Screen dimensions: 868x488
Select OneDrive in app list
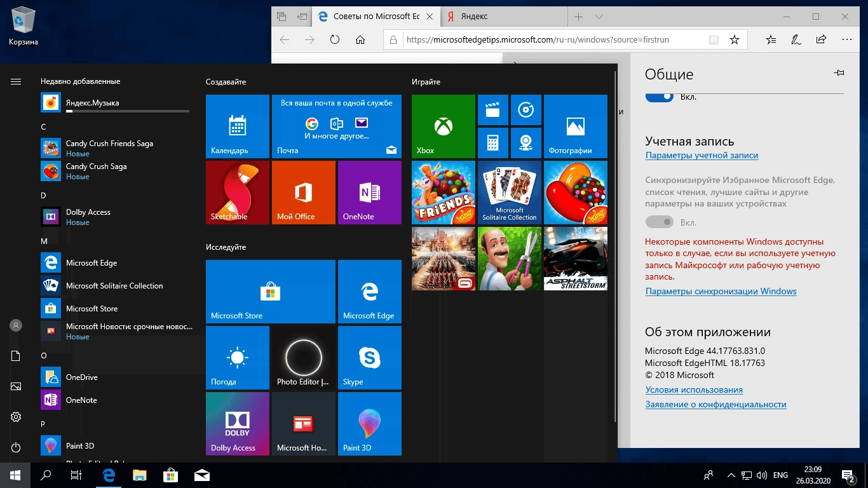[116, 377]
